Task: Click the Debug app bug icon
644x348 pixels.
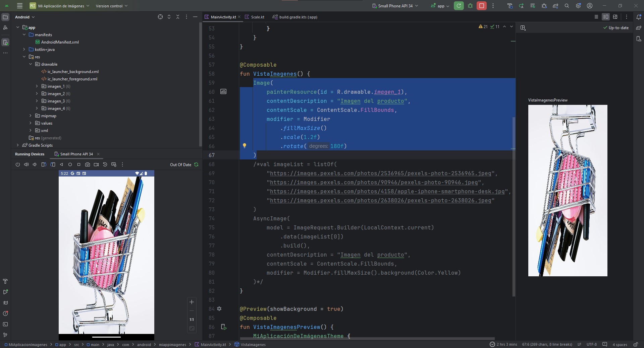Action: pos(470,6)
